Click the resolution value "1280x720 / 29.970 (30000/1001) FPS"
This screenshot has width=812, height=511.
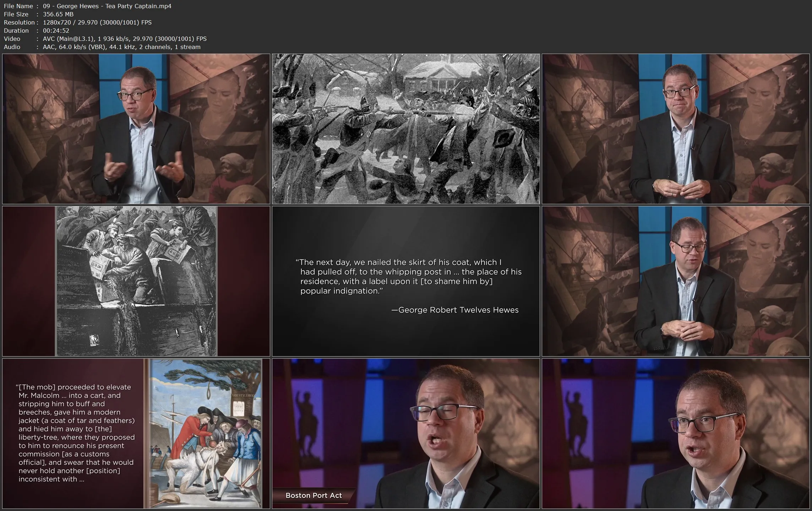(x=97, y=22)
